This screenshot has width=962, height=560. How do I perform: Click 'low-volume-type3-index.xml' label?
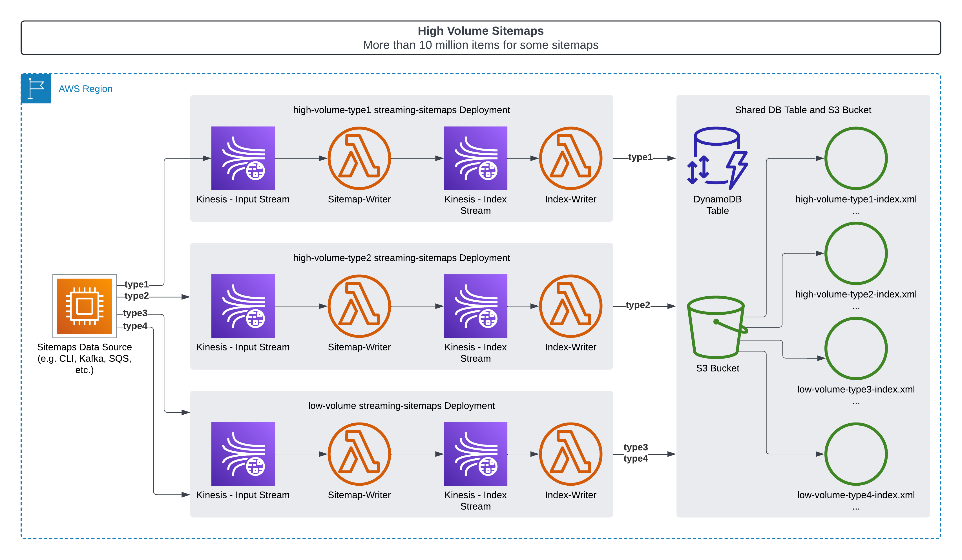tap(856, 389)
